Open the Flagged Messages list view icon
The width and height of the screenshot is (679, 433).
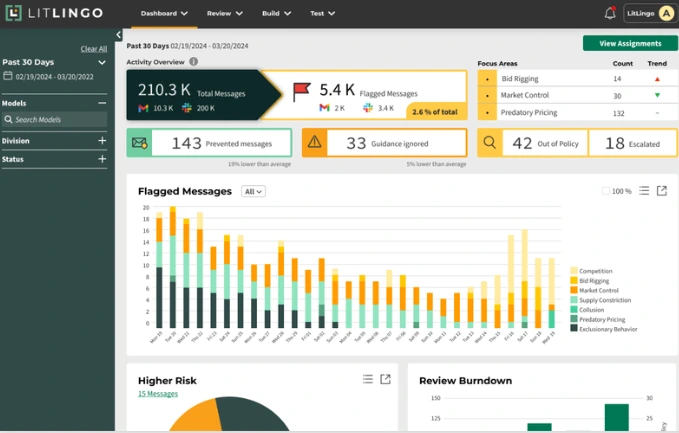tap(644, 191)
